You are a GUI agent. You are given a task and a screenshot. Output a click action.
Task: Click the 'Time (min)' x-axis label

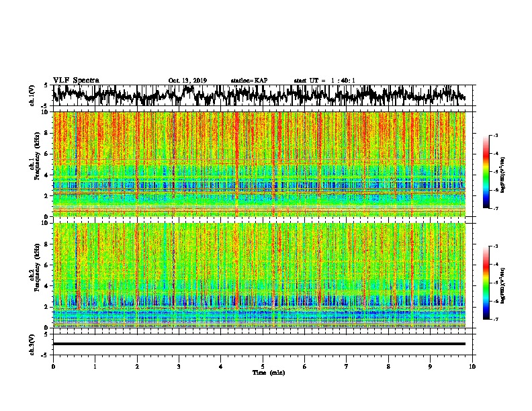click(x=269, y=373)
